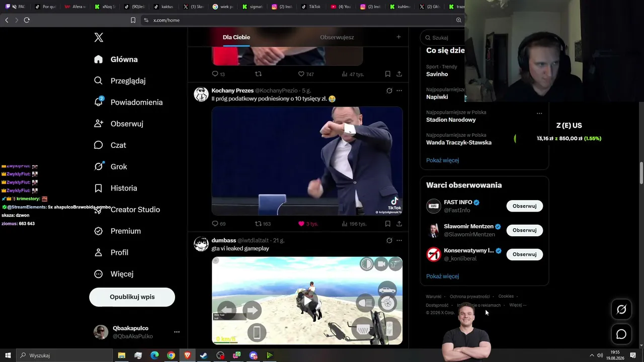644x362 pixels.
Task: Open account options next to Qbaakapulco
Action: pyautogui.click(x=177, y=332)
